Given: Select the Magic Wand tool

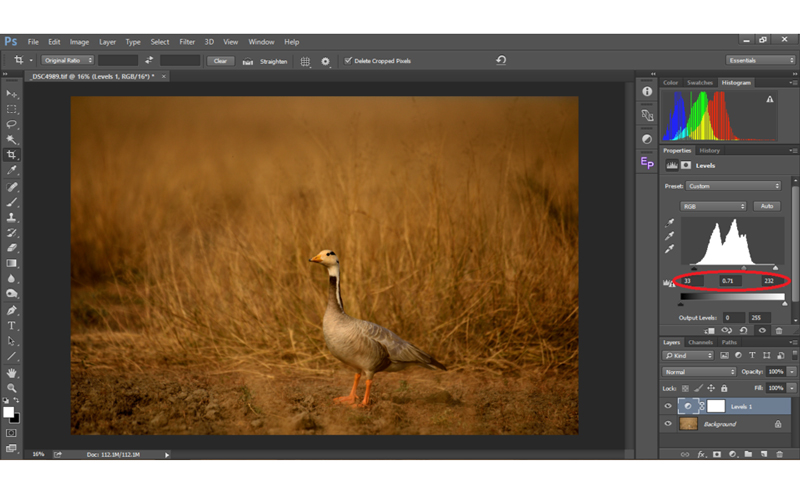Looking at the screenshot, I should point(12,140).
